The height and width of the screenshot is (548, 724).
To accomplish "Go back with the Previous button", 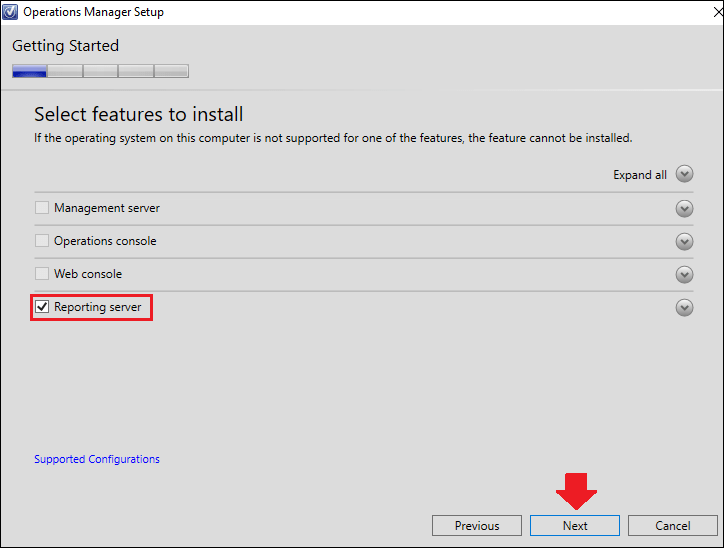I will tap(477, 525).
